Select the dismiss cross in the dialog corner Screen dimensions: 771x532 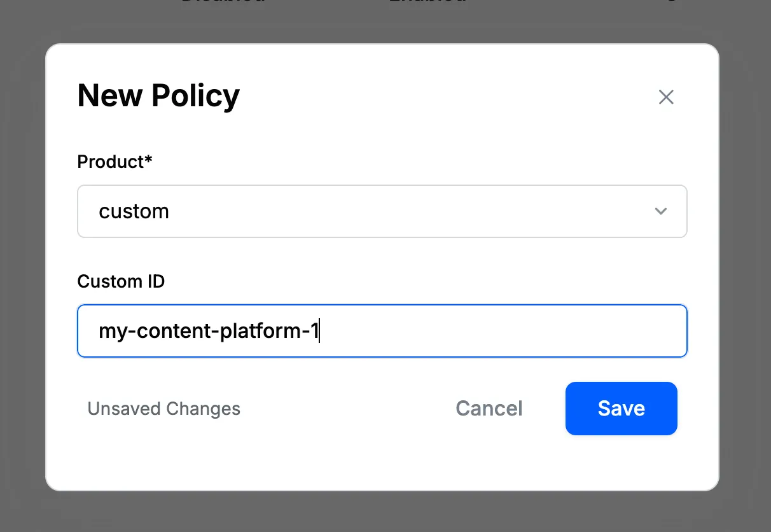[665, 97]
